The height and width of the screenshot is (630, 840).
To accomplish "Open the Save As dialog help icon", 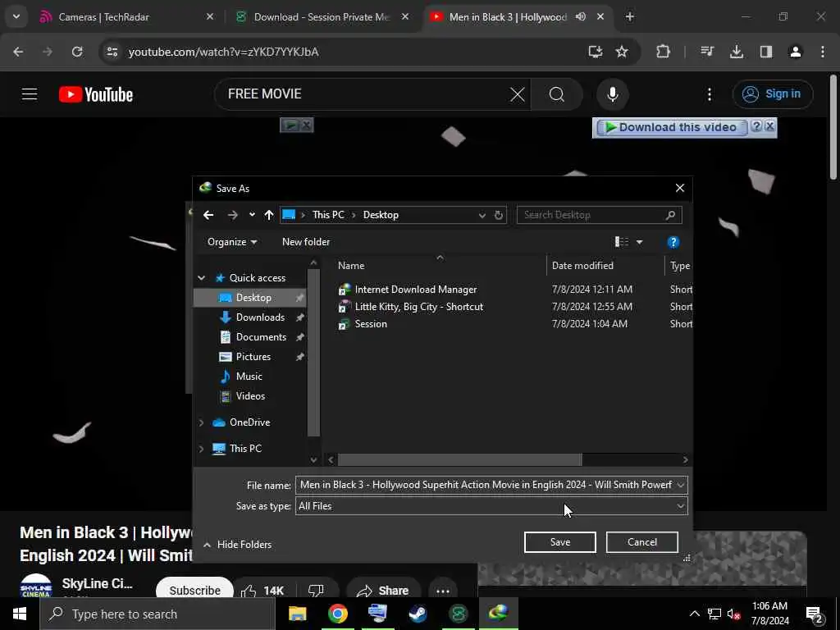I will (x=673, y=242).
